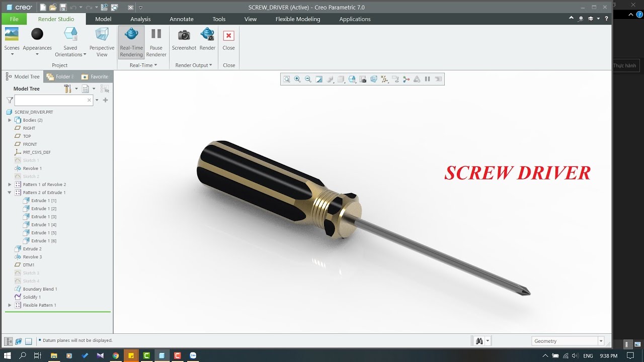The image size is (644, 362).
Task: Switch to the Analysis ribbon tab
Action: tap(140, 19)
